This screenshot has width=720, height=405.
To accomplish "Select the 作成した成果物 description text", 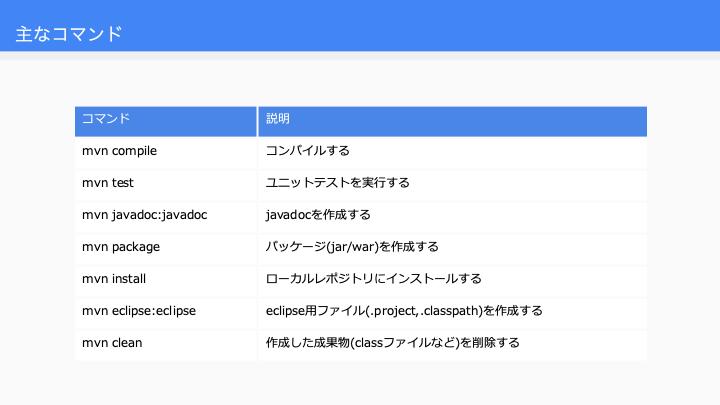I will click(392, 343).
